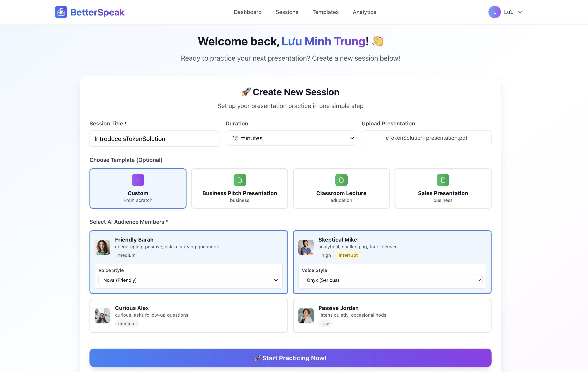Select Curious Alex as audience member
Image resolution: width=588 pixels, height=372 pixels.
point(188,315)
